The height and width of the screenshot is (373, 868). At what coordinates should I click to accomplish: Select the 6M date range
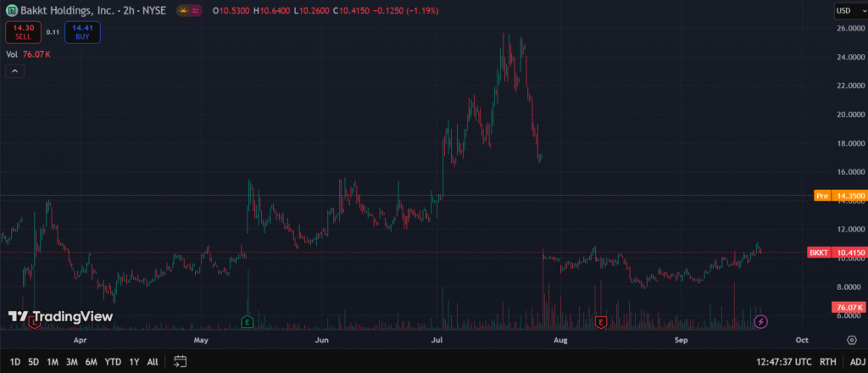click(92, 362)
